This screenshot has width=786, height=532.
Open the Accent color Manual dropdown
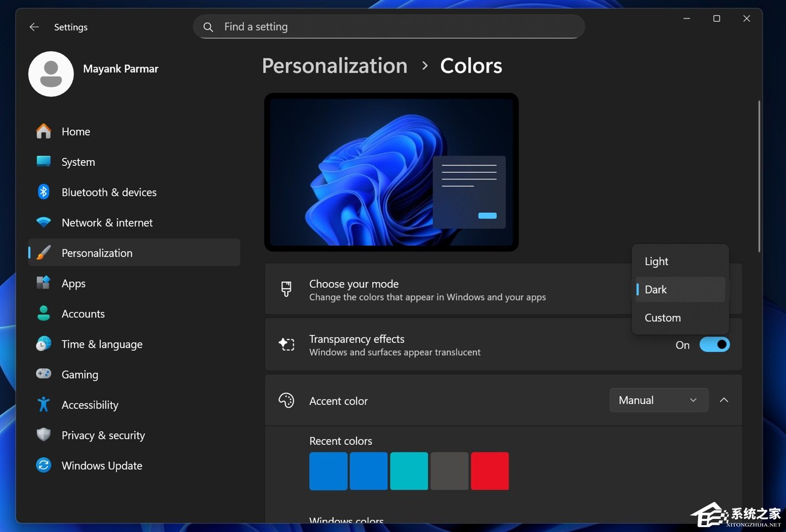click(658, 401)
